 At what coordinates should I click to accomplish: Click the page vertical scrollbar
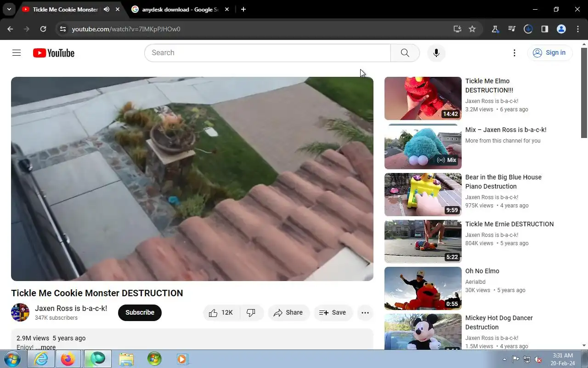[x=584, y=94]
